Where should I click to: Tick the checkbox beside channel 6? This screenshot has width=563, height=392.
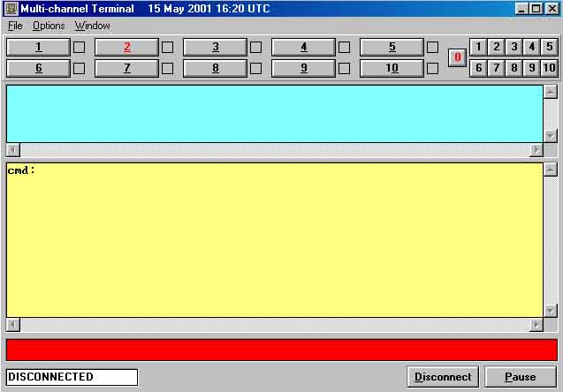point(79,69)
